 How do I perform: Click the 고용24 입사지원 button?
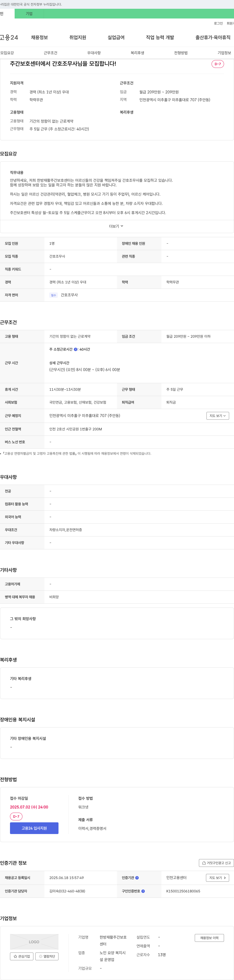34,828
